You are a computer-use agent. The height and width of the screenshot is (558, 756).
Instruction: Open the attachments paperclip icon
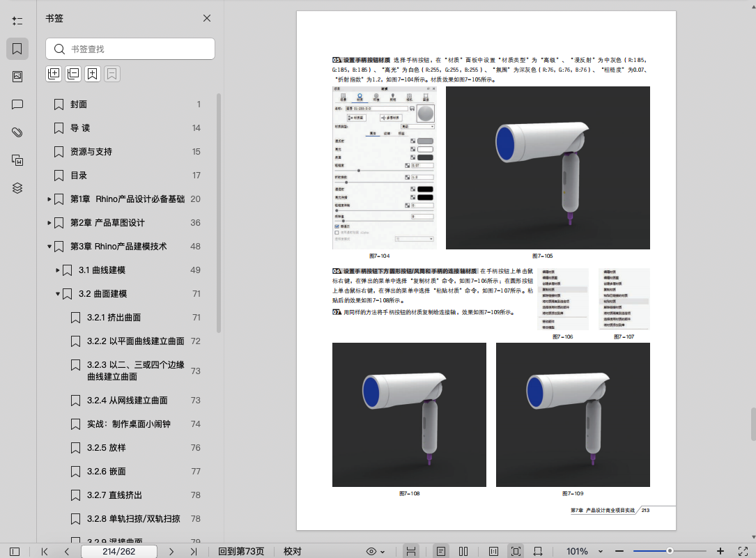click(17, 132)
